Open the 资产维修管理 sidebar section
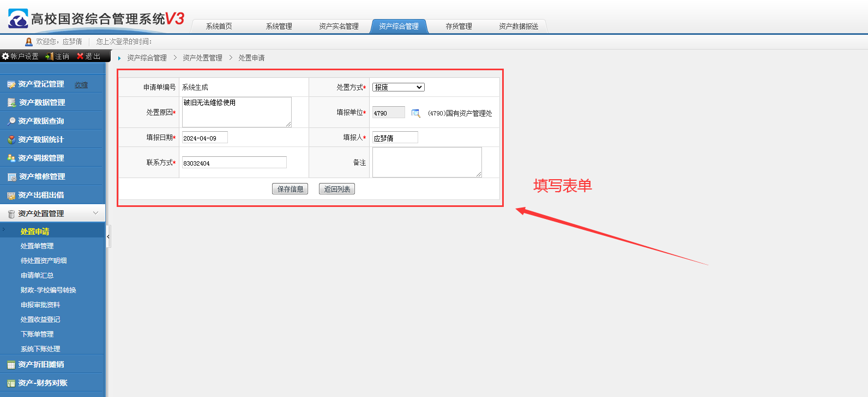Viewport: 868px width, 397px height. tap(42, 176)
